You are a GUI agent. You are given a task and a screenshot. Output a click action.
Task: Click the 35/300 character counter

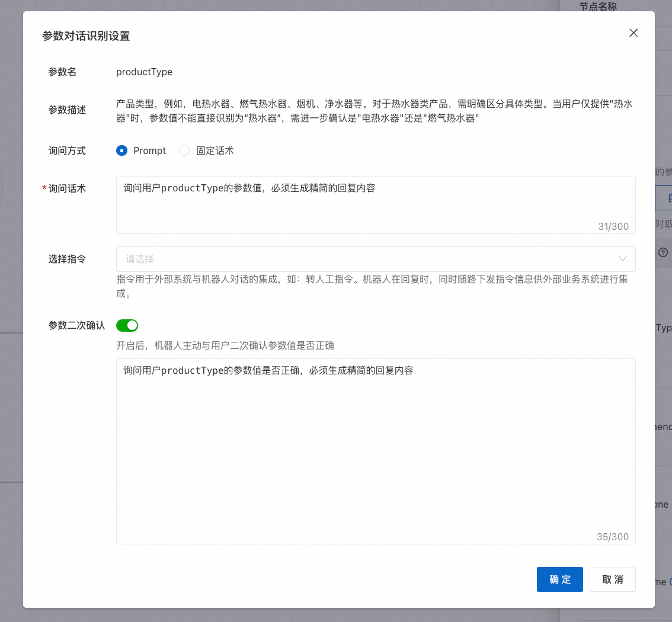click(x=612, y=537)
